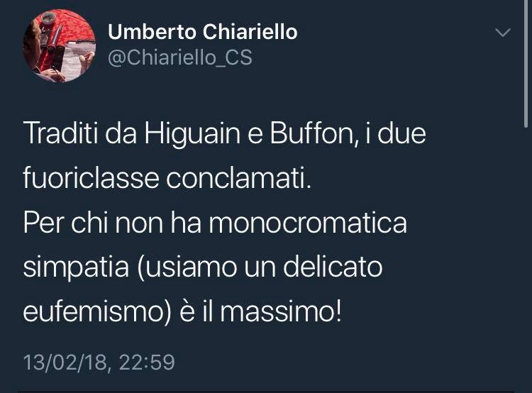Open the Umberto Chiariello display name
Viewport: 532px width, 393px height.
pyautogui.click(x=203, y=32)
